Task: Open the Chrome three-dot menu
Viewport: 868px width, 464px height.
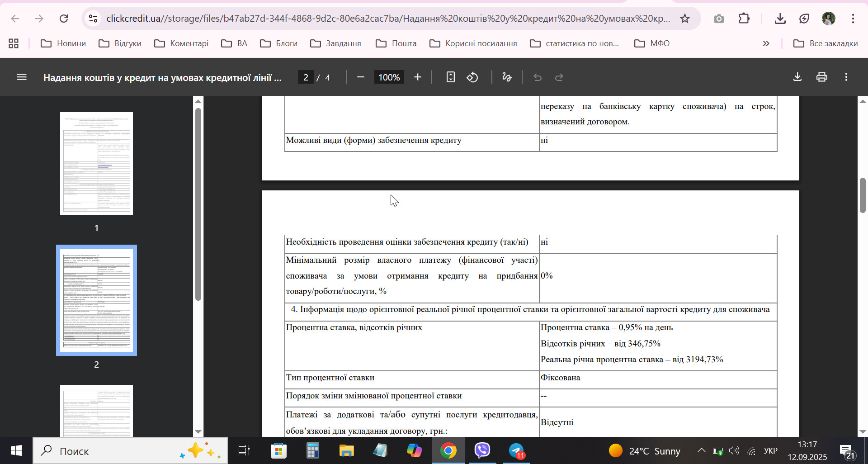Action: tap(853, 19)
